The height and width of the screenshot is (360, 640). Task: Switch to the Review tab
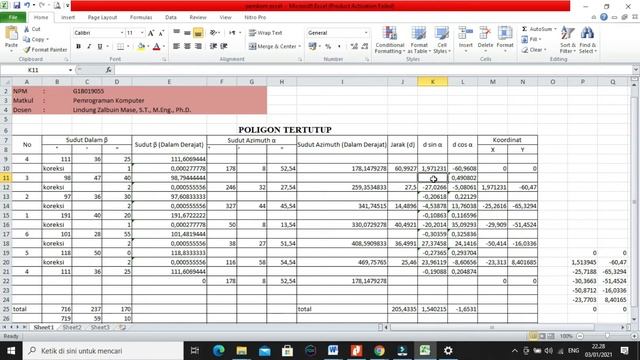(x=198, y=18)
